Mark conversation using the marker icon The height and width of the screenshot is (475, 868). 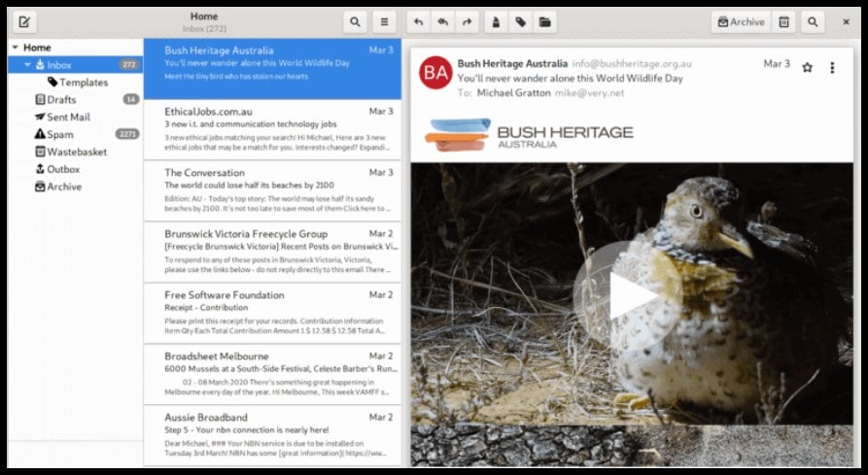pyautogui.click(x=496, y=22)
